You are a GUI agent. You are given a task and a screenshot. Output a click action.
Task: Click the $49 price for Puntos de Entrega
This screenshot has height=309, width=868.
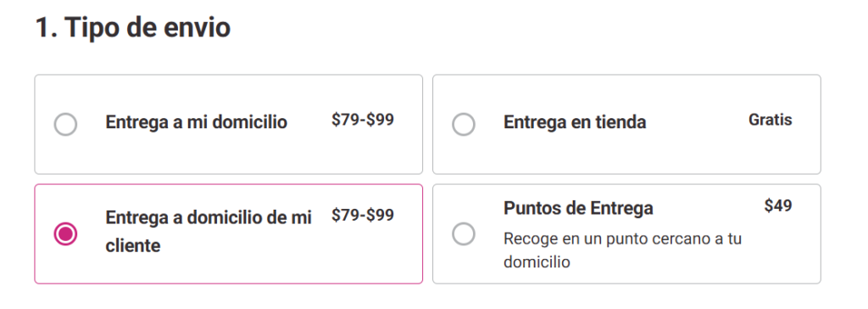pos(778,205)
